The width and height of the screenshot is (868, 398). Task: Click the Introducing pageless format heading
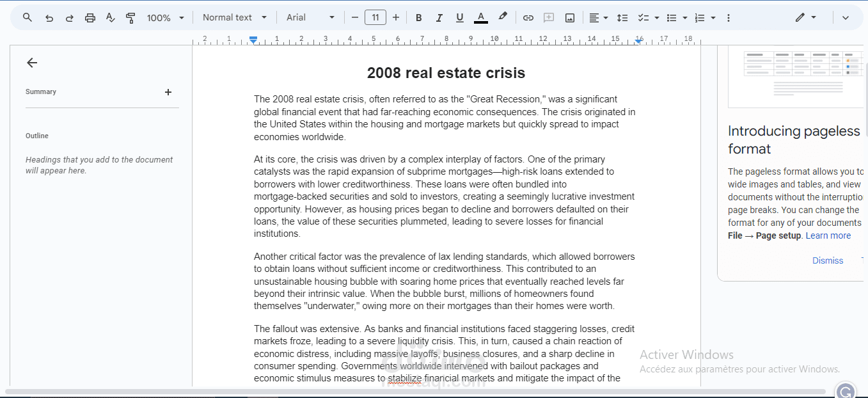click(x=794, y=140)
